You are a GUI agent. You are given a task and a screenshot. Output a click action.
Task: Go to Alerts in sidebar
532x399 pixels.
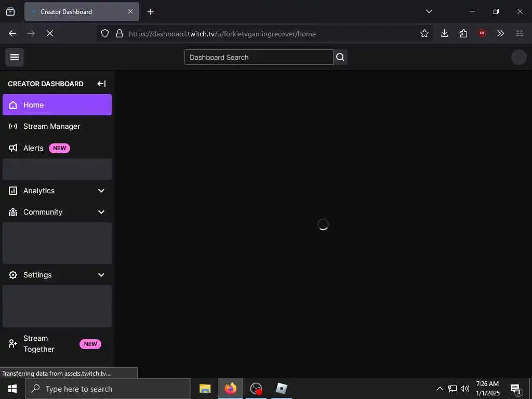pos(57,148)
